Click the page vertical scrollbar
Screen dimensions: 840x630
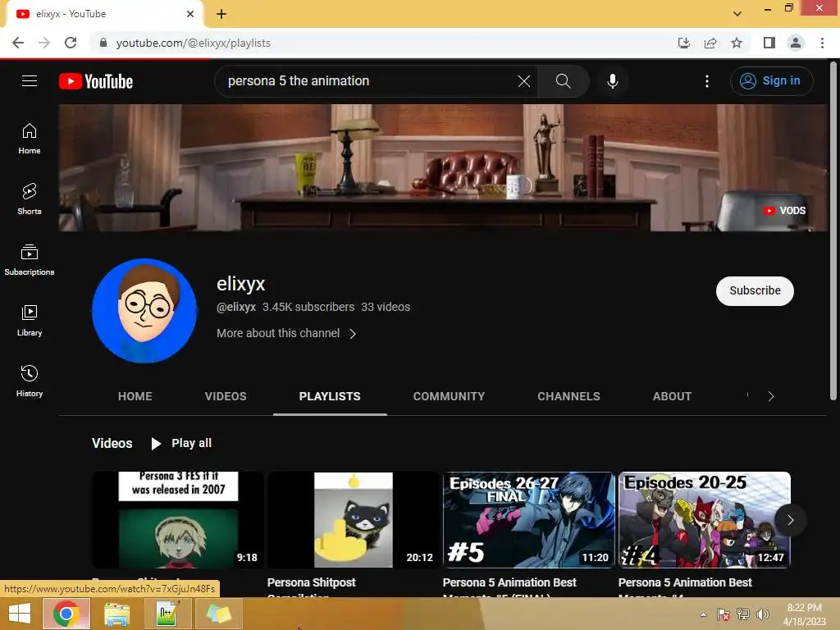pos(833,232)
